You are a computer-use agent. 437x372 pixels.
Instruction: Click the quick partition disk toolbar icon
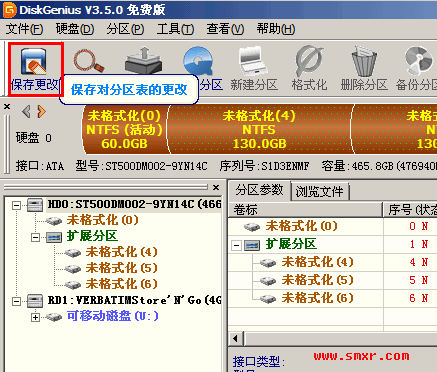(198, 61)
